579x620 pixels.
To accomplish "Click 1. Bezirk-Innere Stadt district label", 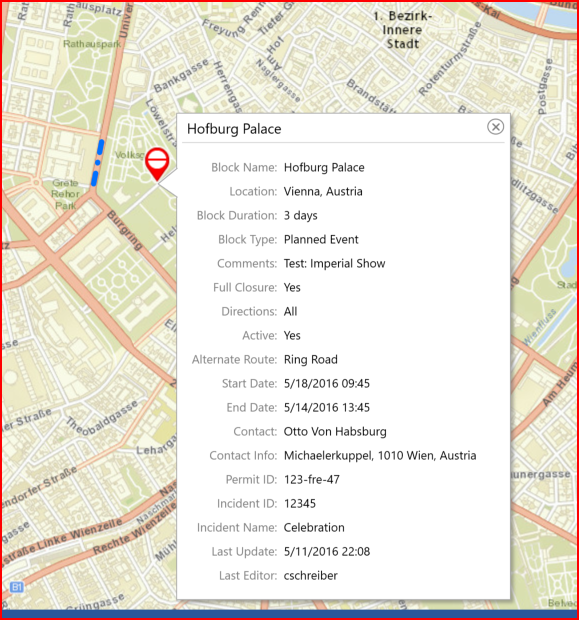I will click(x=402, y=30).
